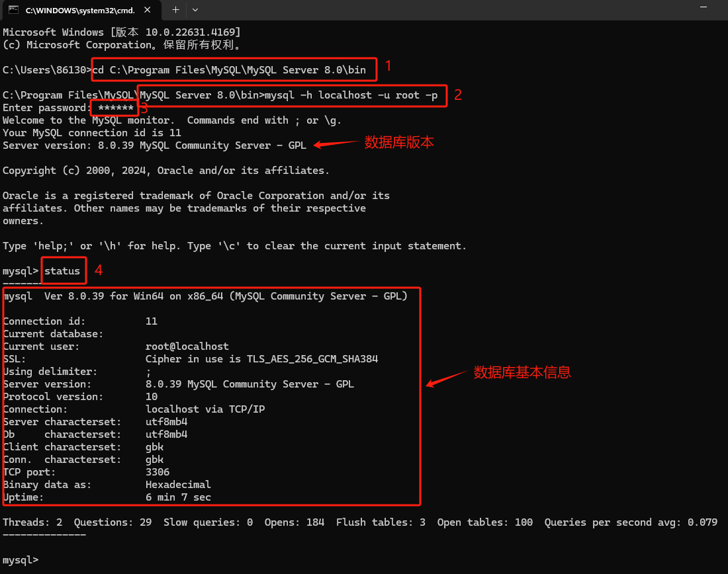Click the localhost via TCP/IP connection value

point(205,409)
